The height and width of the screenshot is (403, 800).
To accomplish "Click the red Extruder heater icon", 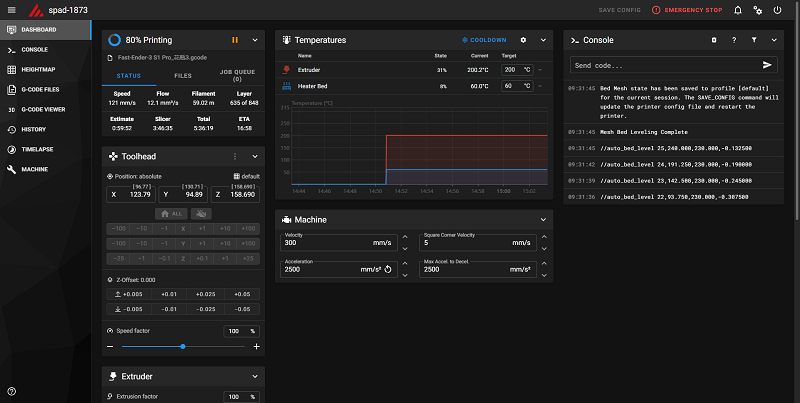I will pyautogui.click(x=286, y=70).
